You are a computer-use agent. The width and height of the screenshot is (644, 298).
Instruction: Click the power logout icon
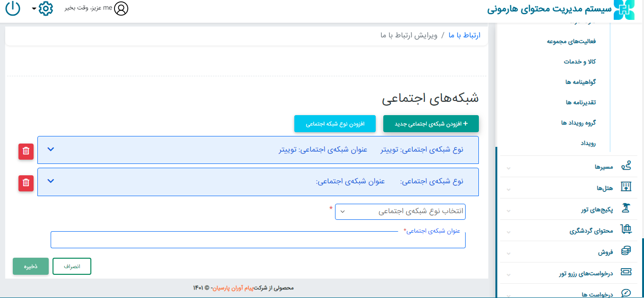(x=13, y=9)
